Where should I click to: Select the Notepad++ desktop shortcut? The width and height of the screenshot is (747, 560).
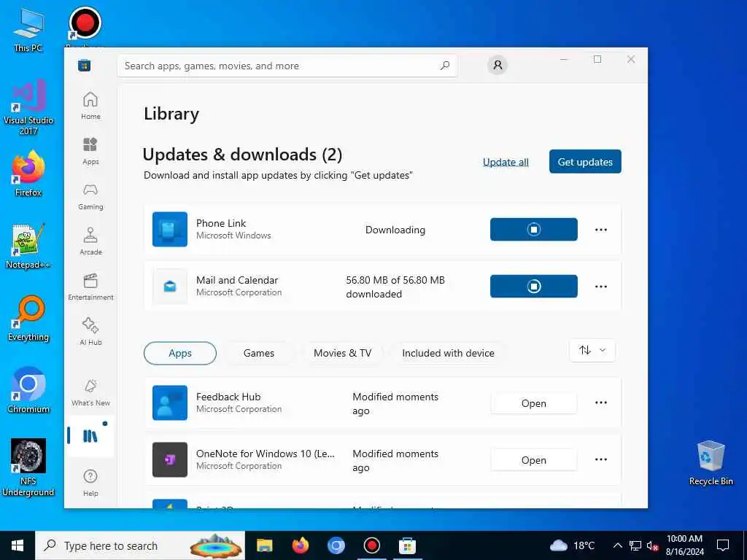click(x=28, y=246)
